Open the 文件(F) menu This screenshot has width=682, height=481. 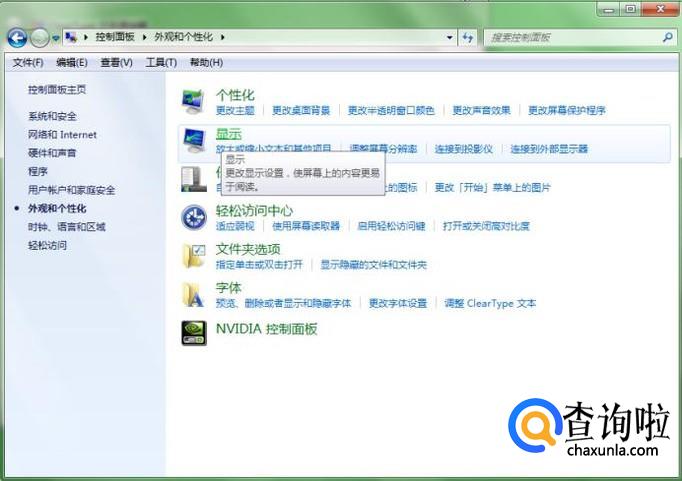click(28, 63)
